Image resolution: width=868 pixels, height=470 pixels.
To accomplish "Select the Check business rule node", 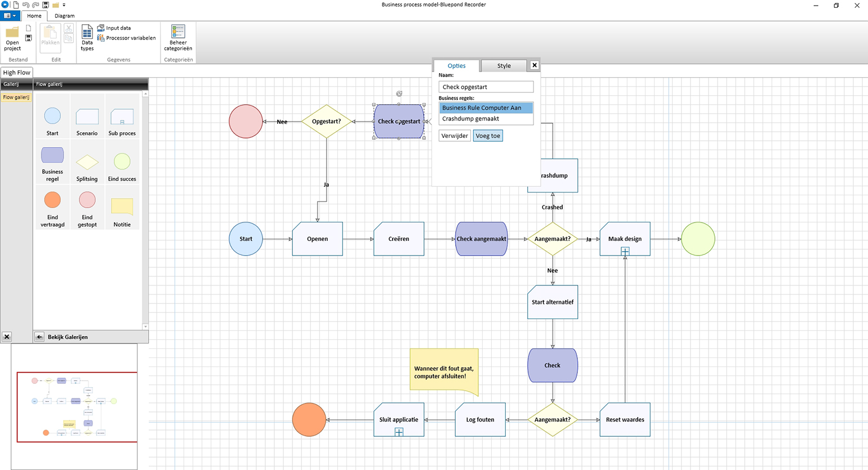I will coord(553,365).
